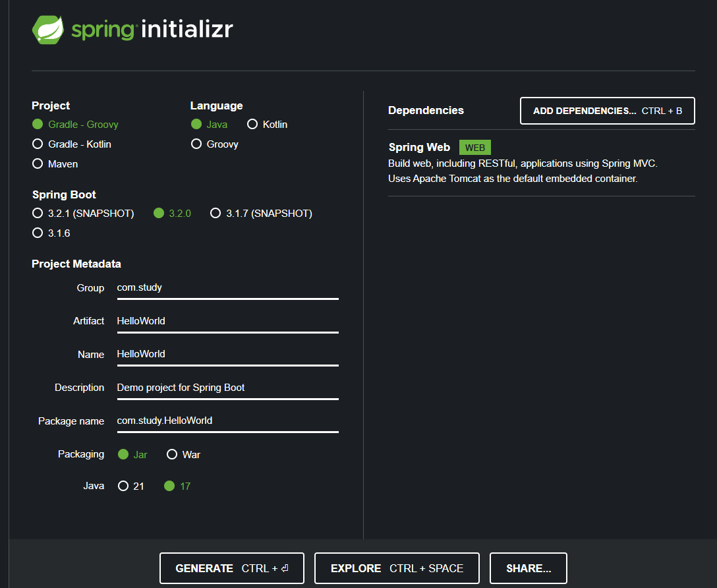
Task: Edit the Artifact field
Action: point(228,322)
